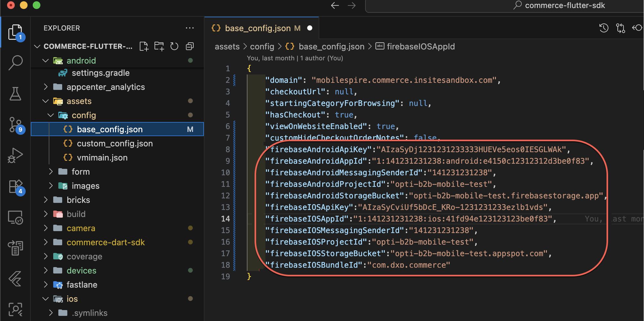Click the hasCheckout true value
Image resolution: width=644 pixels, height=321 pixels.
pos(344,115)
